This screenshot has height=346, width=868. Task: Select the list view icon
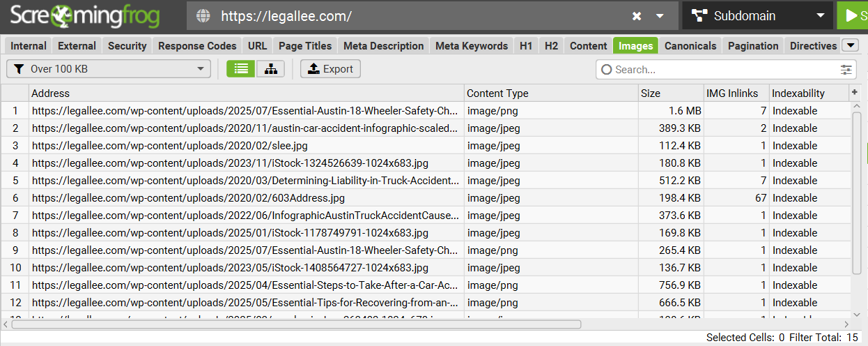(240, 69)
